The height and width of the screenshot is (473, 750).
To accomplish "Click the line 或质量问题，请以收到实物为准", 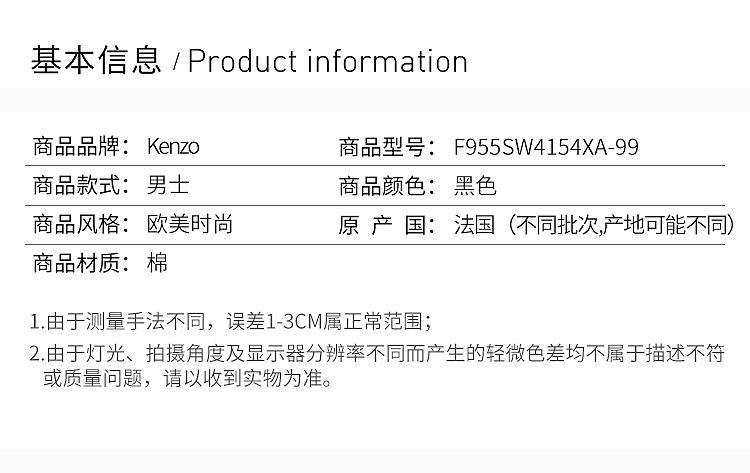I will [186, 379].
